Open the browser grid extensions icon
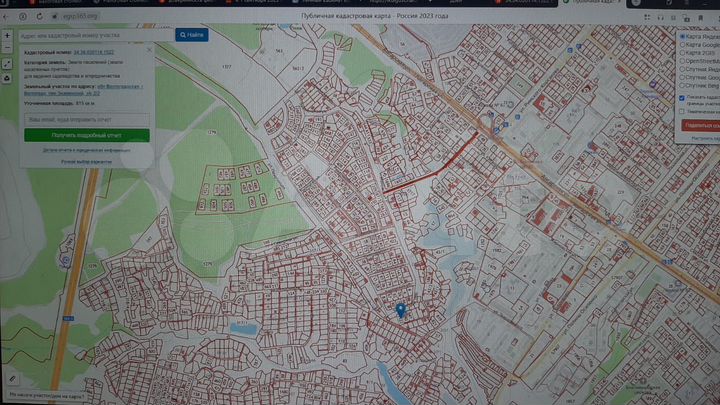The width and height of the screenshot is (720, 405). coord(647,17)
